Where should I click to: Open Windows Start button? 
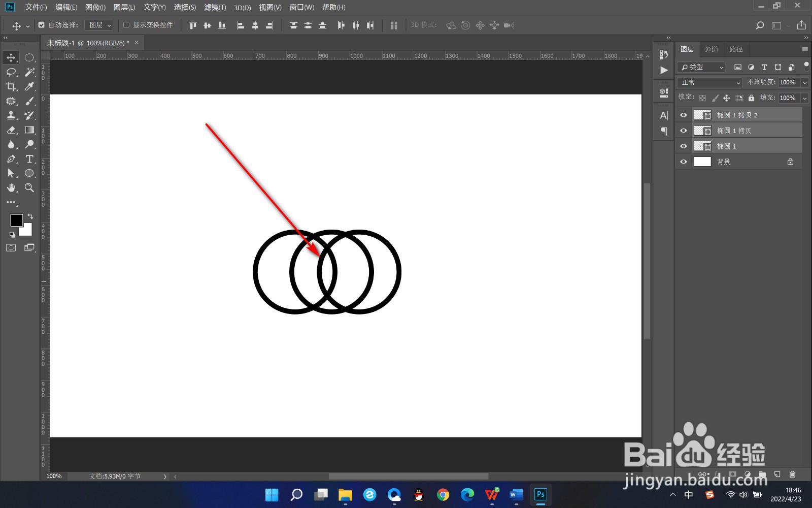coord(272,494)
